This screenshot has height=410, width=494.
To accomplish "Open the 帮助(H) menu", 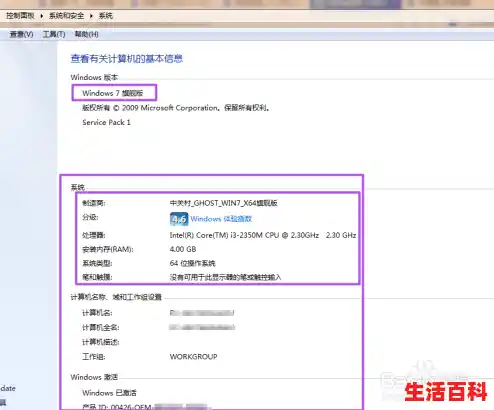I will (87, 34).
